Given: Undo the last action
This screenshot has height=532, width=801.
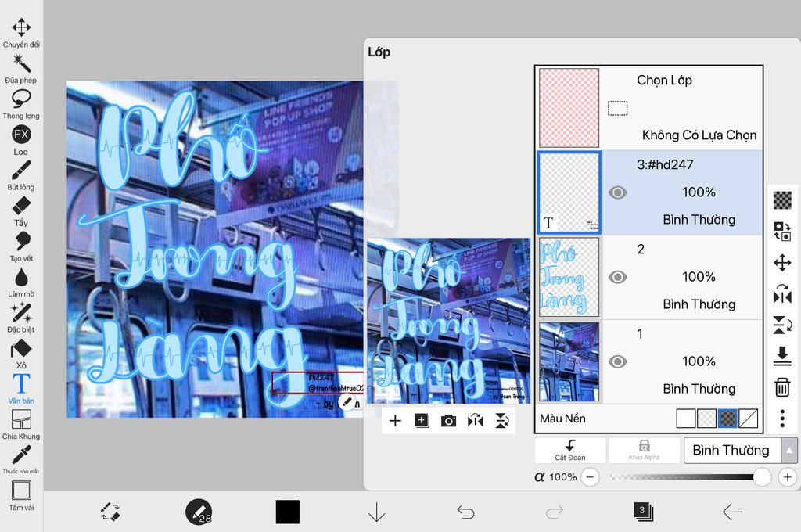Looking at the screenshot, I should click(465, 512).
